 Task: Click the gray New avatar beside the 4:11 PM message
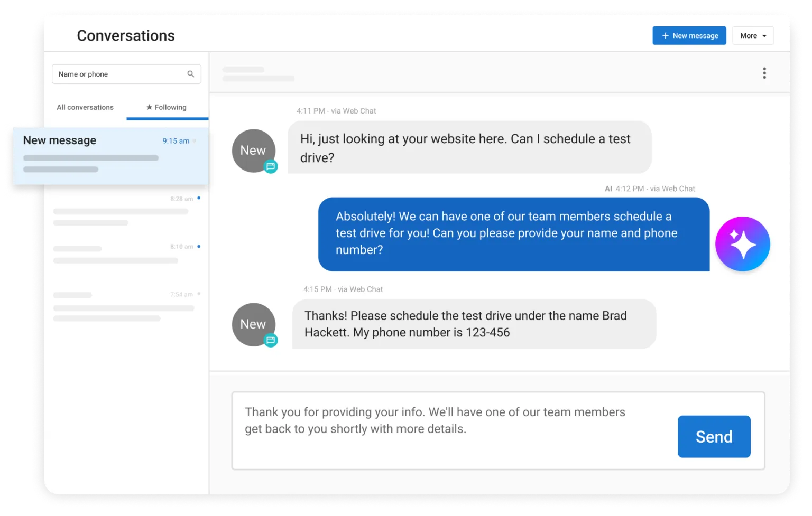[253, 151]
